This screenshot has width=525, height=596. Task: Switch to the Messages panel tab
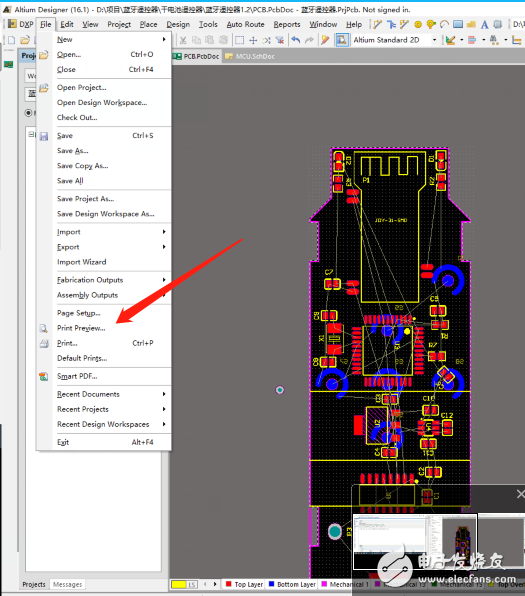point(67,584)
